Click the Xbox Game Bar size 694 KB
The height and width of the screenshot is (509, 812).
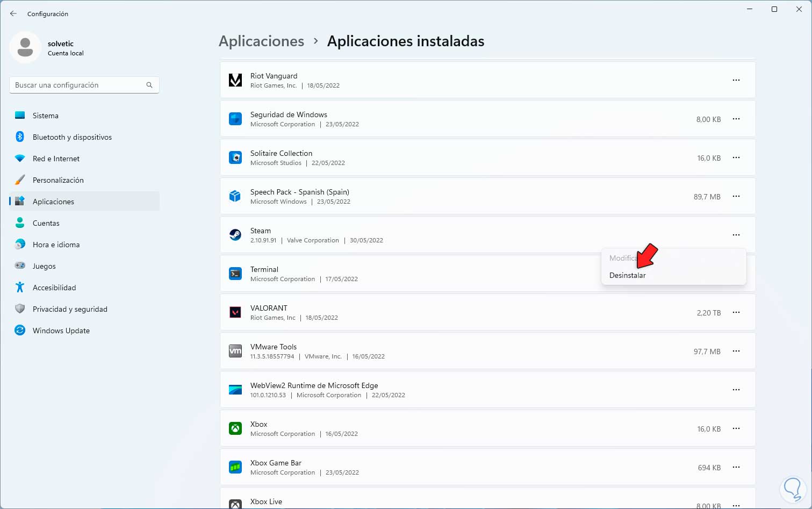point(709,468)
